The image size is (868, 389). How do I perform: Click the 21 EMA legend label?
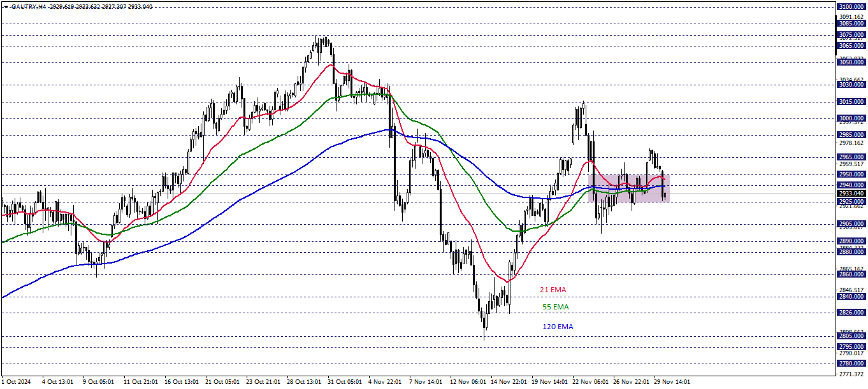(553, 290)
